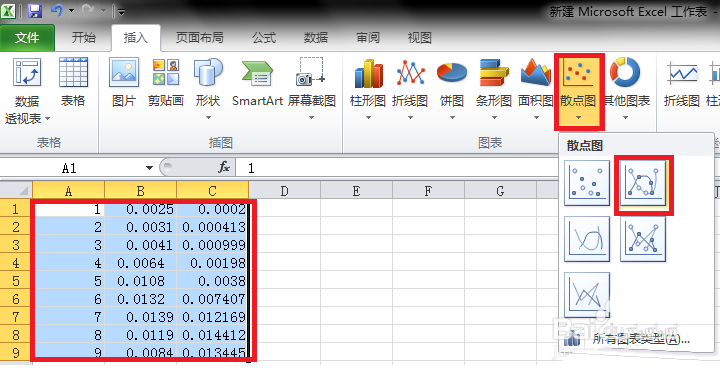Open the customize quick access toolbar dropdown
The width and height of the screenshot is (720, 377).
coord(121,11)
